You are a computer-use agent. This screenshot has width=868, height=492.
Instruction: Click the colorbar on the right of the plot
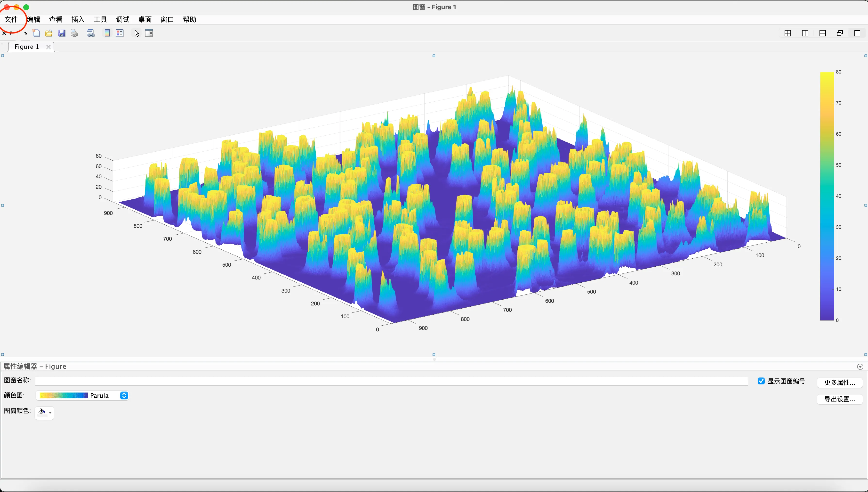click(827, 196)
